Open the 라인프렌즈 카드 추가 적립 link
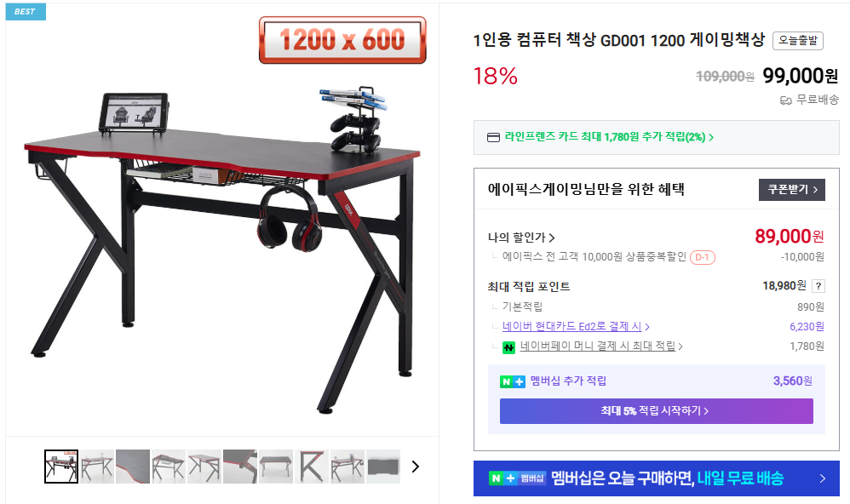 (x=609, y=137)
